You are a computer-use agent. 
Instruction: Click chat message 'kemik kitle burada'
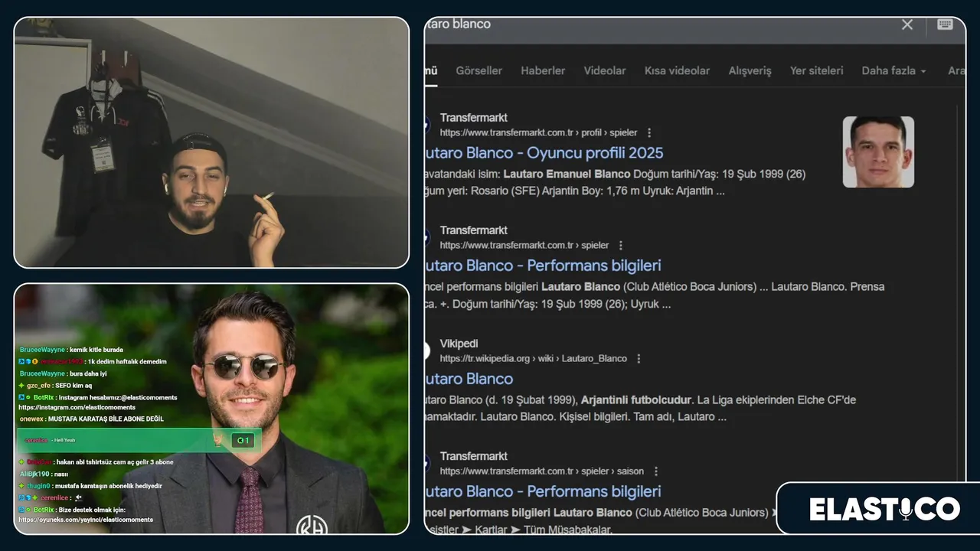tap(96, 350)
